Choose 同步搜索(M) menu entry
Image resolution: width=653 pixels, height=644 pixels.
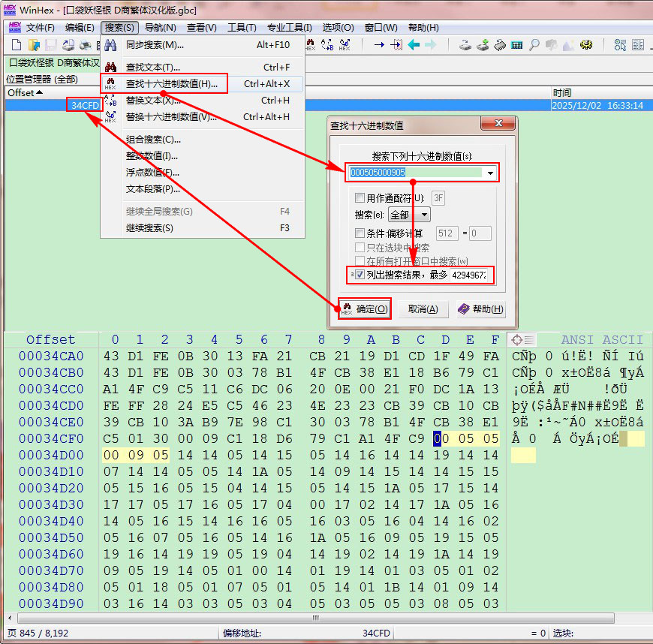tap(203, 45)
